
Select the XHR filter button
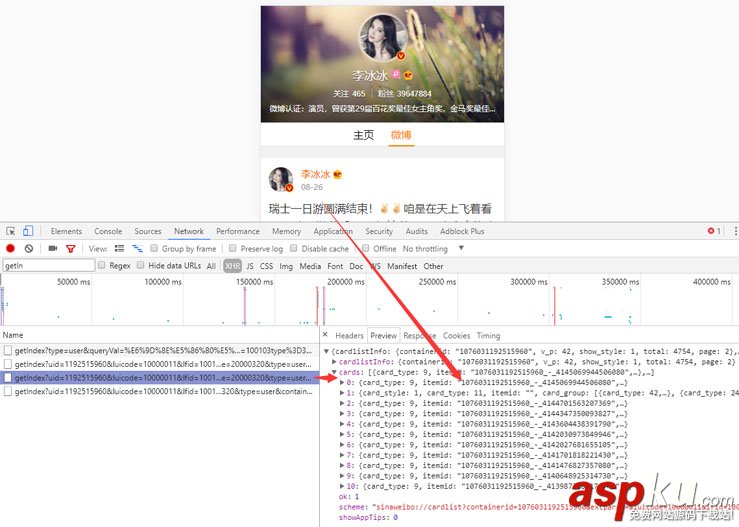point(232,266)
